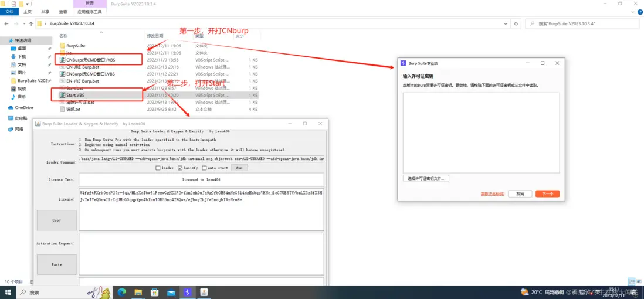This screenshot has width=644, height=299.
Task: Click the License key text area
Action: point(201,210)
